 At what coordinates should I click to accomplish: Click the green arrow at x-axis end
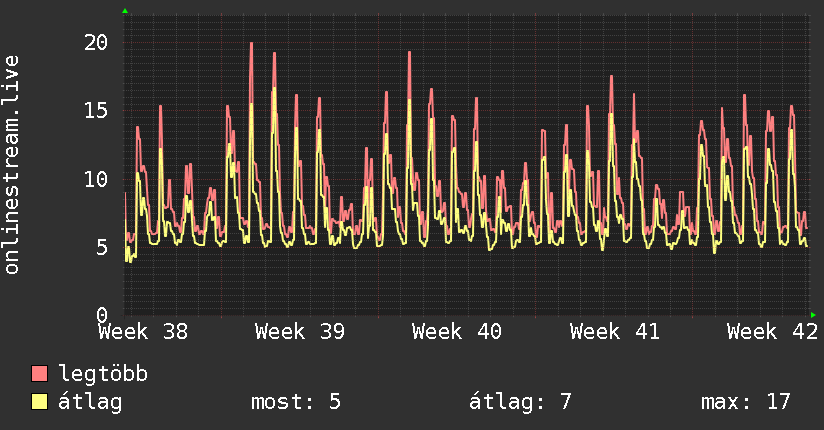coord(813,315)
